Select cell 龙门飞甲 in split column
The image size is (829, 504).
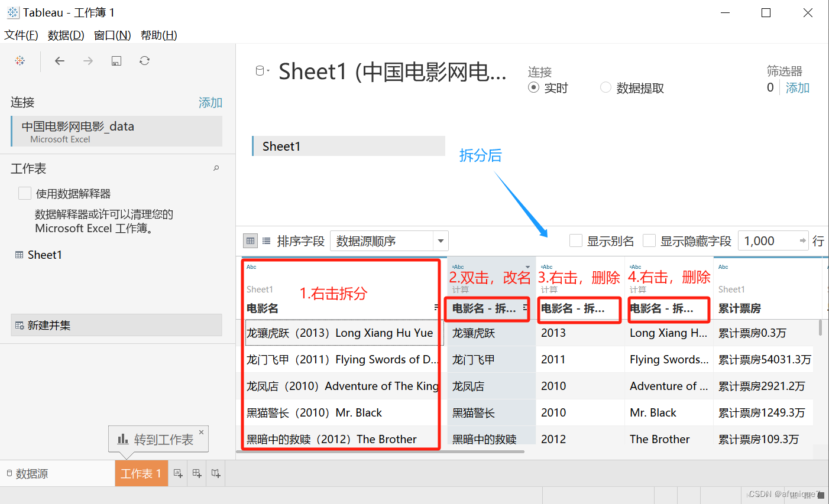pyautogui.click(x=491, y=359)
